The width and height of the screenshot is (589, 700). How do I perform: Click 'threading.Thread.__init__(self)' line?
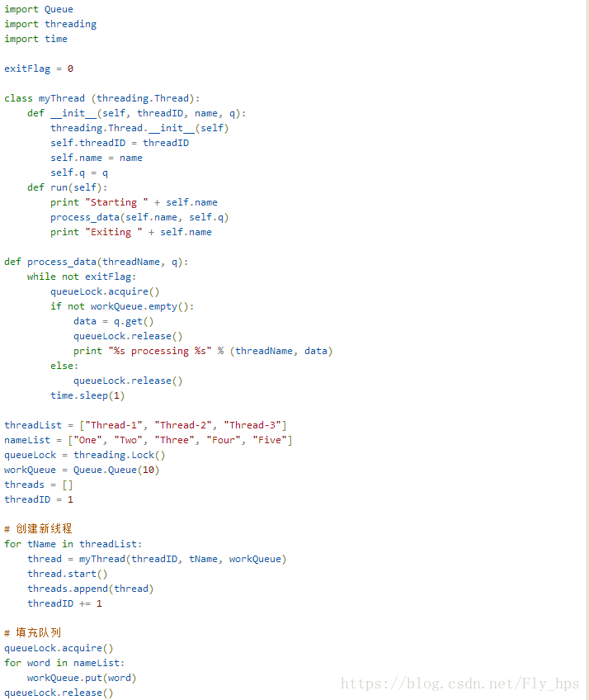(x=139, y=128)
